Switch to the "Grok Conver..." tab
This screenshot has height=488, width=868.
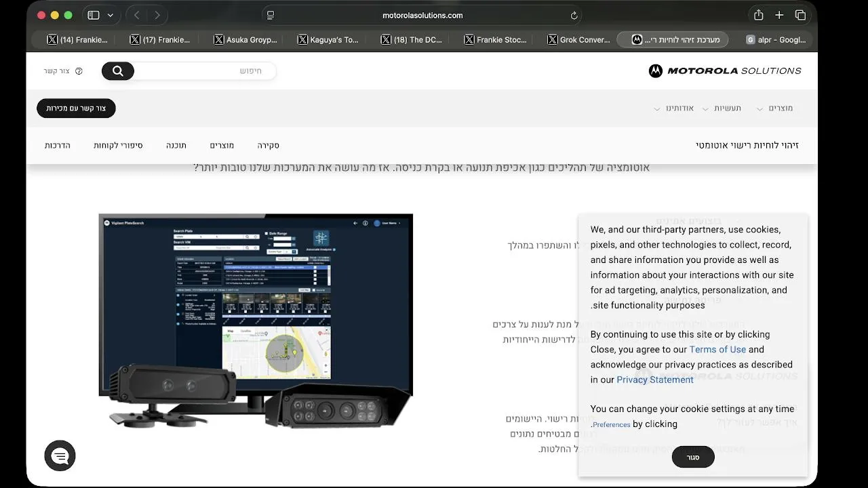pos(578,40)
